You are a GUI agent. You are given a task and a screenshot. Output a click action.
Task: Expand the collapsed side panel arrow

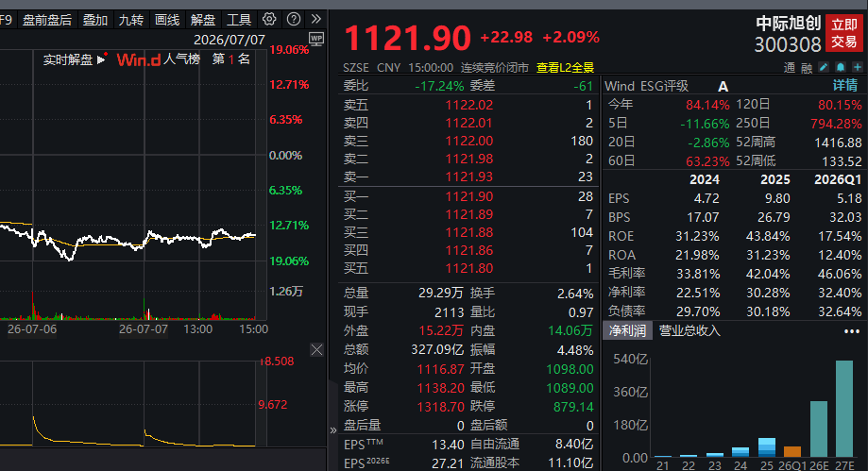(x=332, y=430)
